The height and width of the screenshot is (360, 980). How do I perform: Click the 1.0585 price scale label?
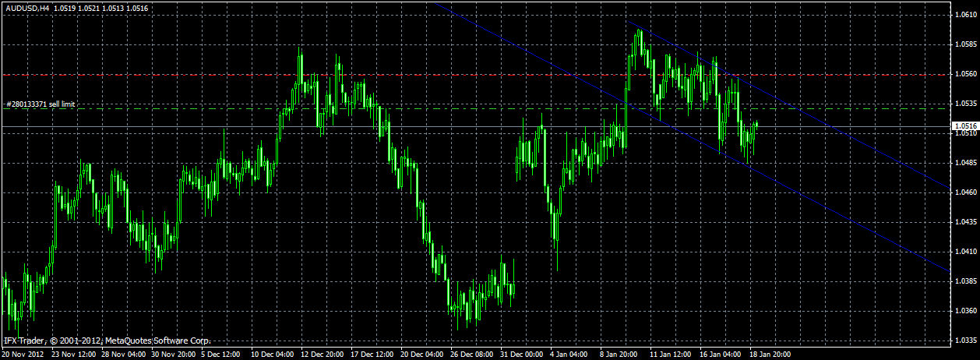click(964, 44)
